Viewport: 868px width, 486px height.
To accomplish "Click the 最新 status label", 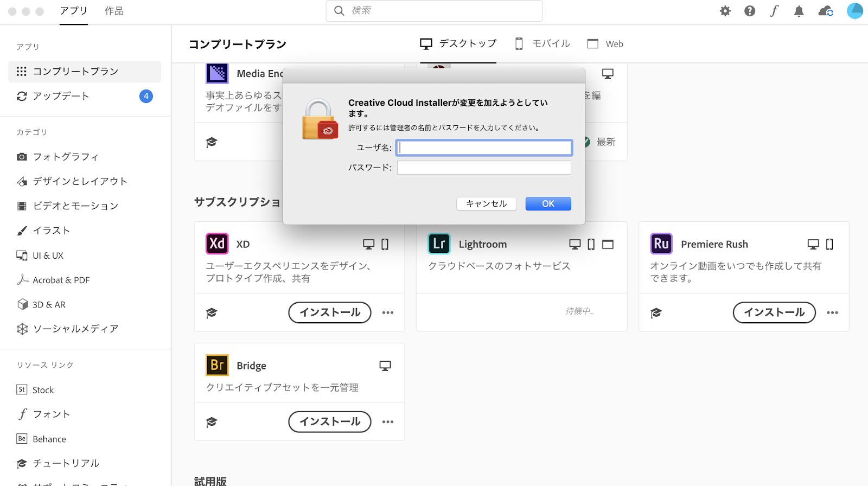I will (x=606, y=142).
